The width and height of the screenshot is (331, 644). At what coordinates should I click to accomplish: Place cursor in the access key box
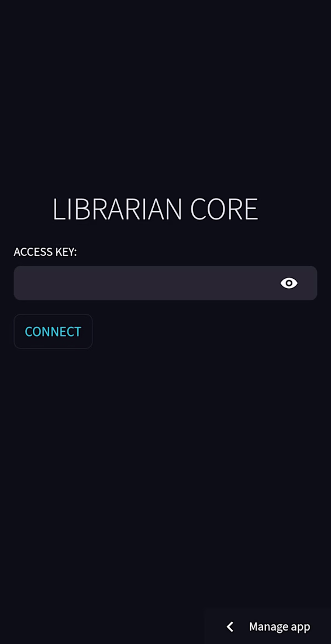click(x=165, y=283)
